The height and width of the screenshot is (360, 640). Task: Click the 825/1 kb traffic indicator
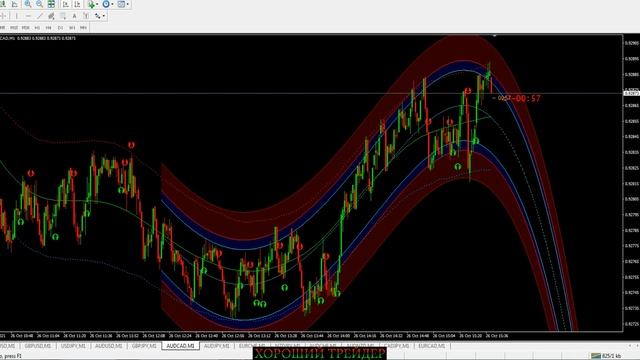(x=611, y=356)
